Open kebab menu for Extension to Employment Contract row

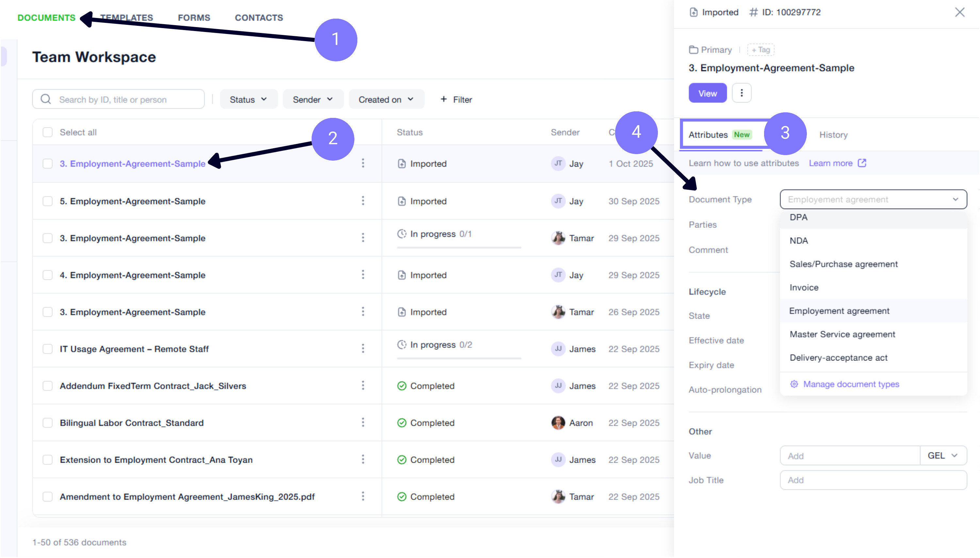363,459
